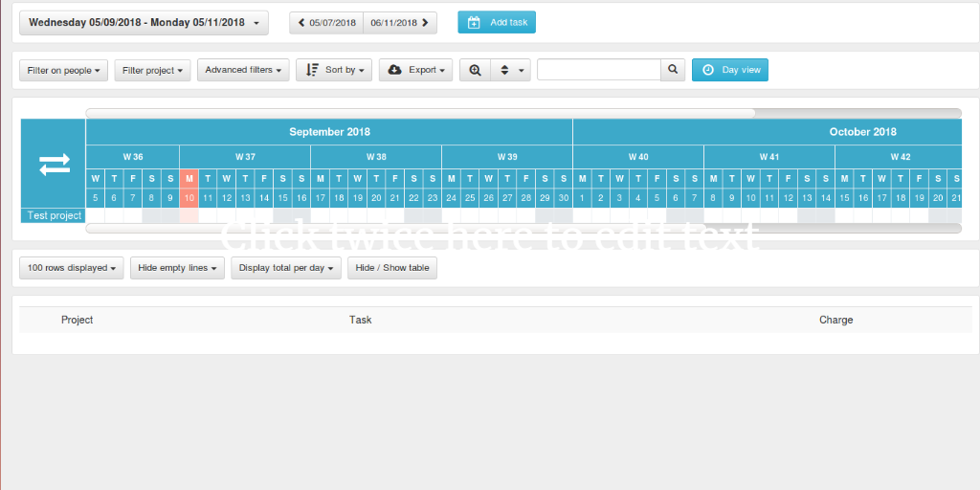Select the Test project row label
Viewport: 980px width, 490px height.
point(54,215)
